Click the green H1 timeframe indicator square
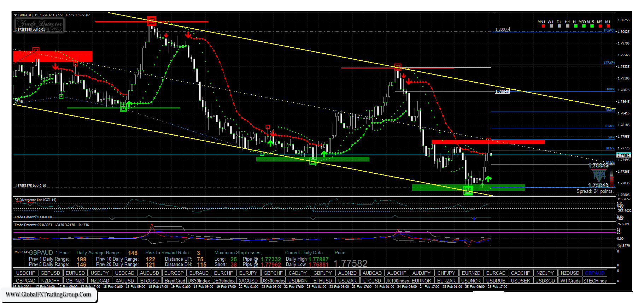The height and width of the screenshot is (303, 644). pyautogui.click(x=575, y=26)
